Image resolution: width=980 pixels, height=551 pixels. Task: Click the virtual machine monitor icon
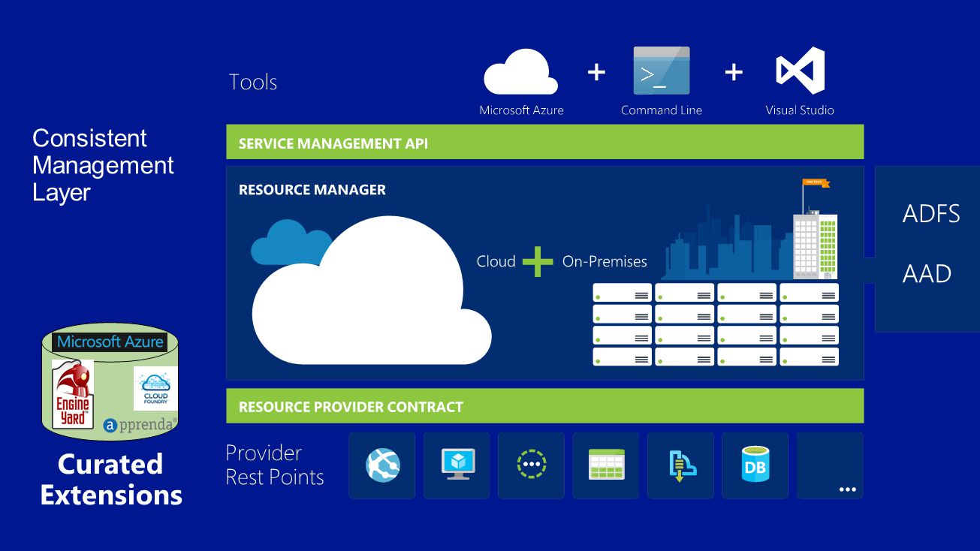(x=457, y=465)
